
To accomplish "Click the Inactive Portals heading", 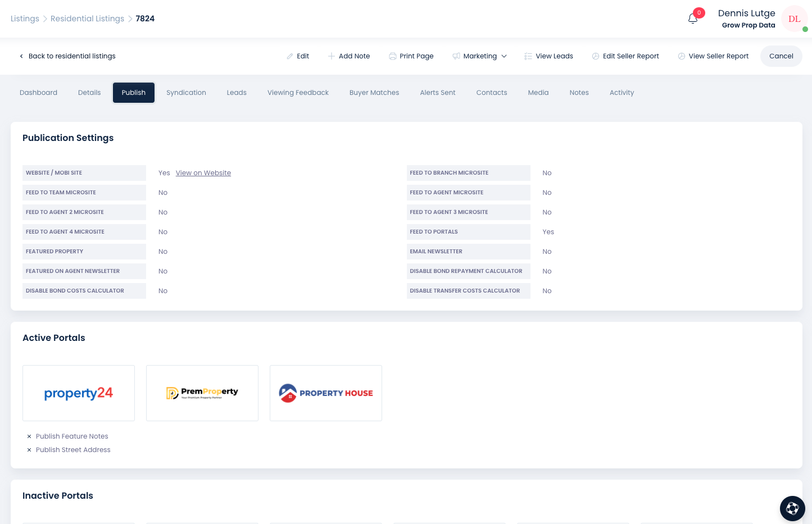I will (58, 496).
